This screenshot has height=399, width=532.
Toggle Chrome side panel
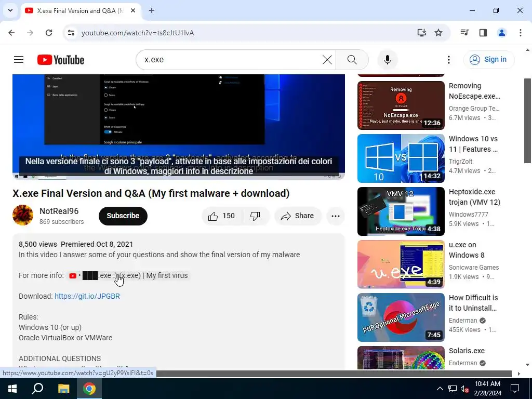point(483,33)
